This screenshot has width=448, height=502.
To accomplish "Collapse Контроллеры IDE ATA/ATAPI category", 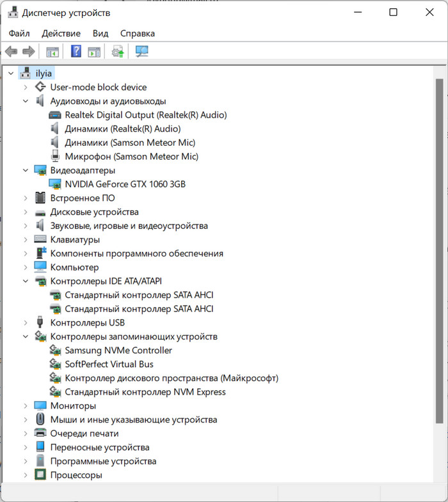I will point(26,281).
